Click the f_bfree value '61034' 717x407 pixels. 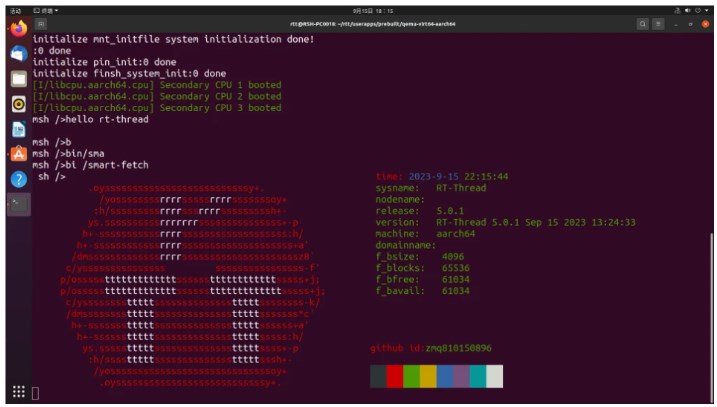(455, 279)
